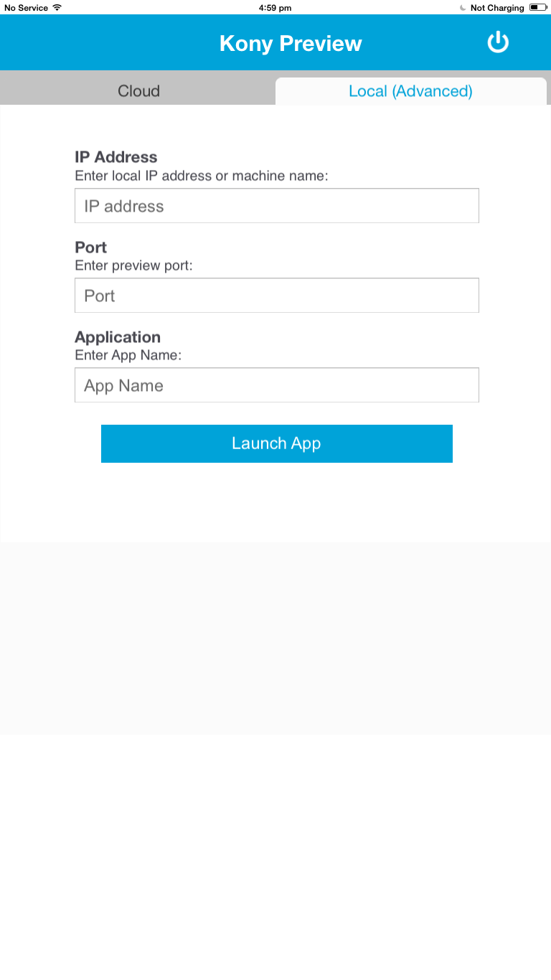Click the battery icon in status bar
This screenshot has width=551, height=980.
pyautogui.click(x=537, y=8)
